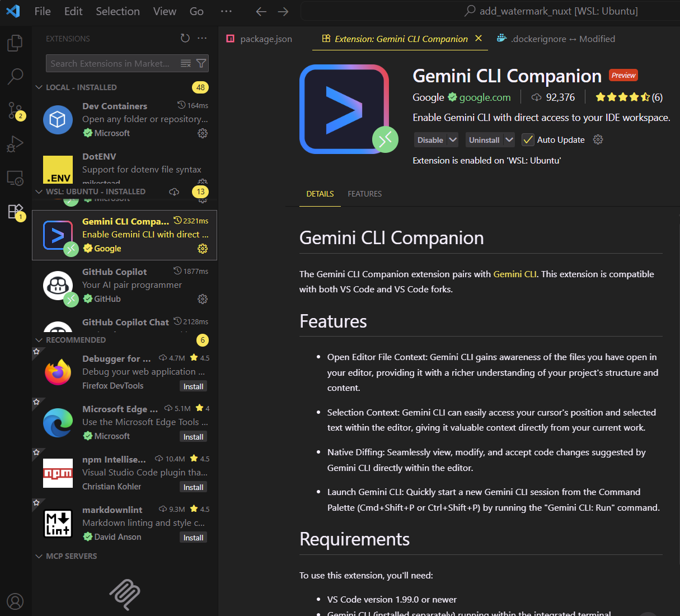This screenshot has width=680, height=616.
Task: Click the Disable button
Action: pyautogui.click(x=430, y=140)
